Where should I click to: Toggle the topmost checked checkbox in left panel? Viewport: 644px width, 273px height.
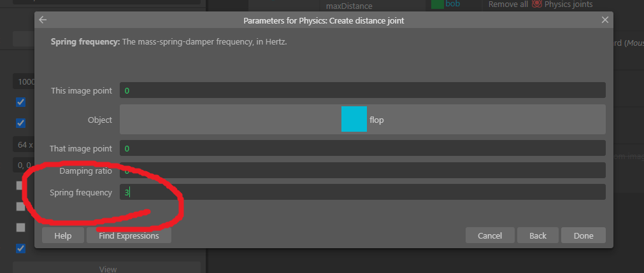pyautogui.click(x=20, y=102)
